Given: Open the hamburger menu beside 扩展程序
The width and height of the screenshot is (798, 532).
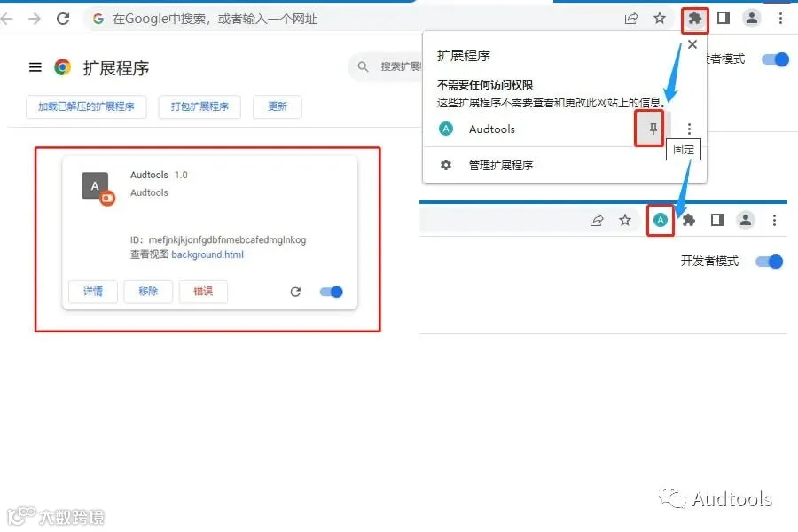Looking at the screenshot, I should (35, 67).
